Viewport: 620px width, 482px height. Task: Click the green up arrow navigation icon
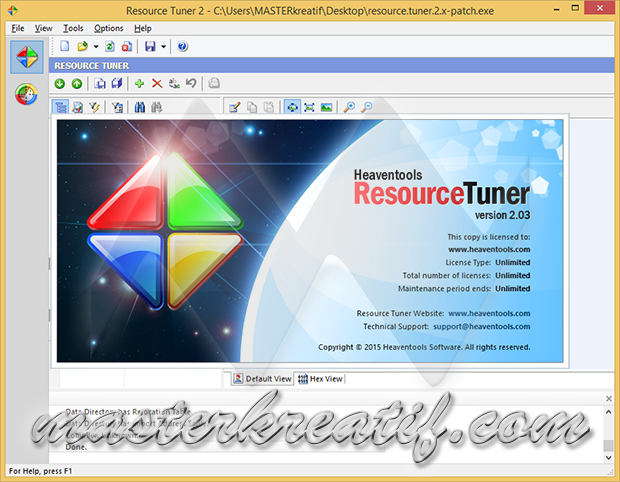point(77,83)
